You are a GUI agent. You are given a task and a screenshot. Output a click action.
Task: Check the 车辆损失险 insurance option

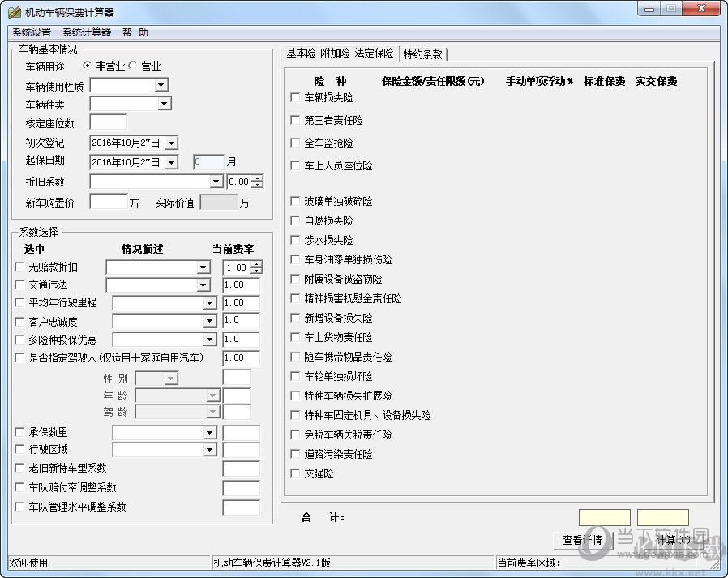pyautogui.click(x=295, y=97)
